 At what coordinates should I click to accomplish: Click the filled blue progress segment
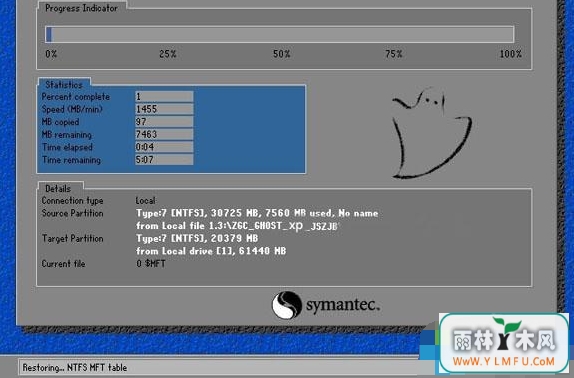point(49,34)
